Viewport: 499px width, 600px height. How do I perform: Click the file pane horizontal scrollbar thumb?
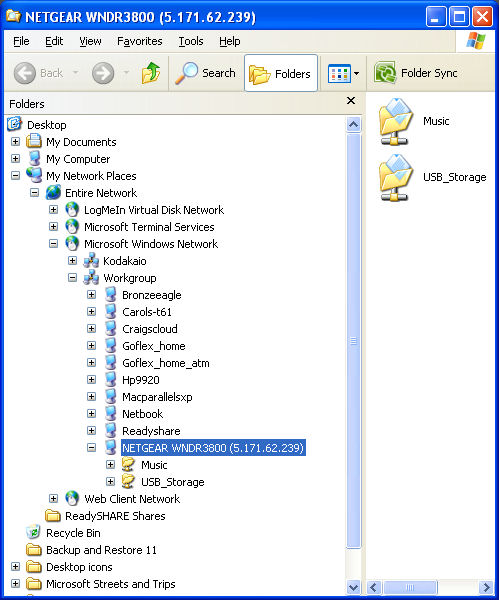pyautogui.click(x=410, y=587)
